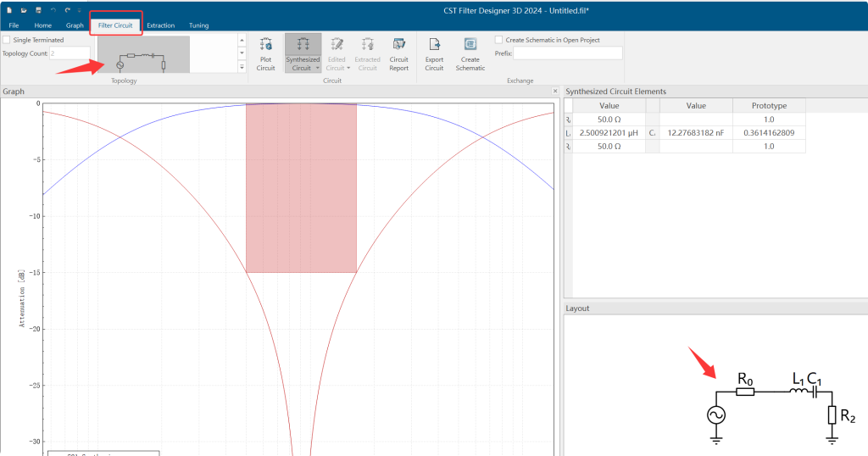Switch to the Home ribbon tab
The height and width of the screenshot is (456, 868).
pyautogui.click(x=42, y=25)
